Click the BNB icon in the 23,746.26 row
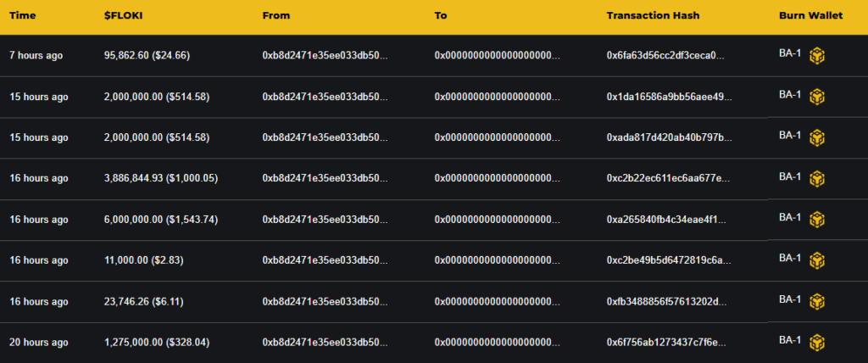Screen dimensions: 868x363 [816, 301]
